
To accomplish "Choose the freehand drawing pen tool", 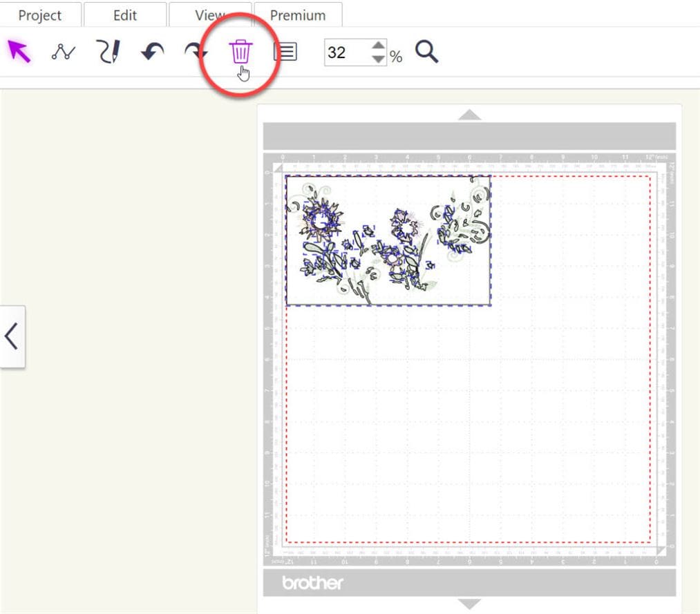I will [x=107, y=51].
